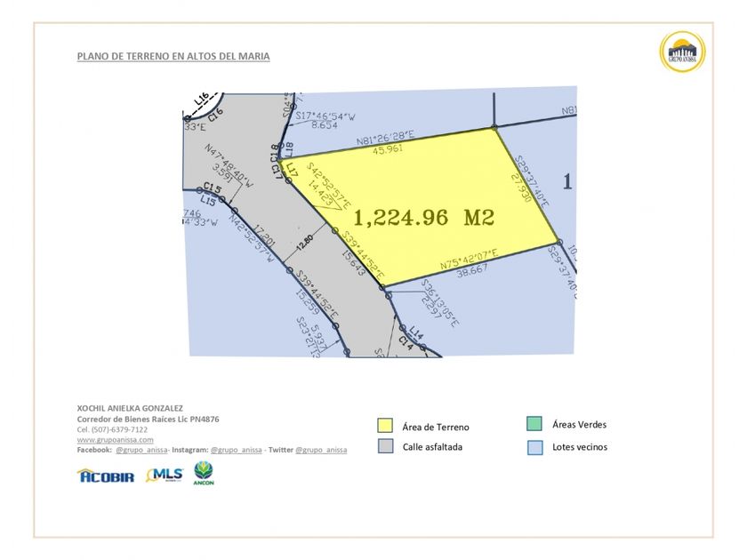
Task: Click the green Áreas Verdes swatch
Action: (534, 423)
